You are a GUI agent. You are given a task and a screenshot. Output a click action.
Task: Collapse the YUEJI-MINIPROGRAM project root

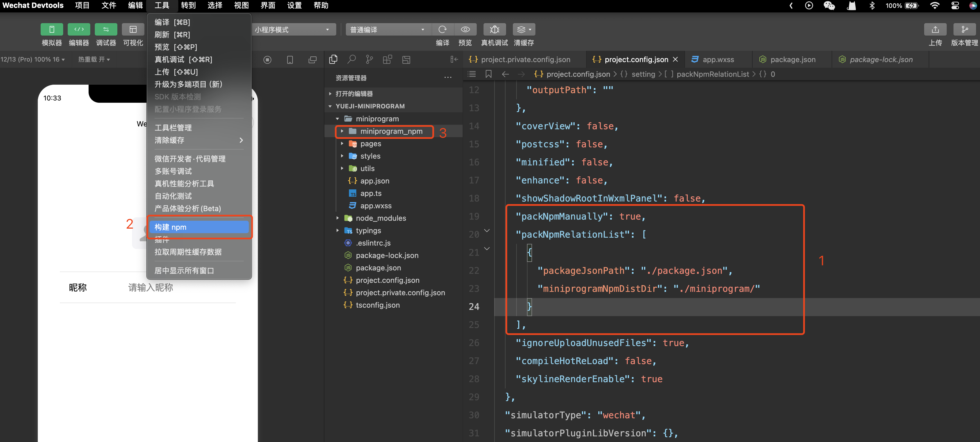pyautogui.click(x=394, y=106)
